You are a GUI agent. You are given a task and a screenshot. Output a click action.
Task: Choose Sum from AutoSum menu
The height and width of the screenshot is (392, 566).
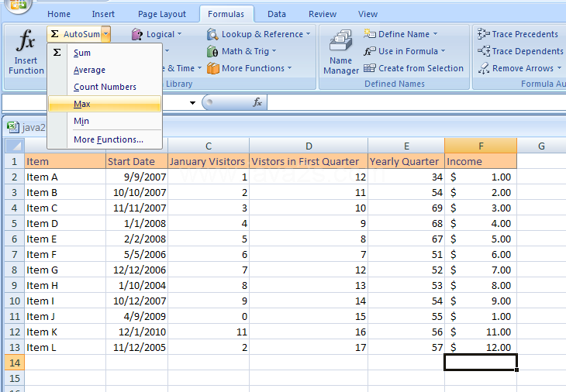click(105, 53)
